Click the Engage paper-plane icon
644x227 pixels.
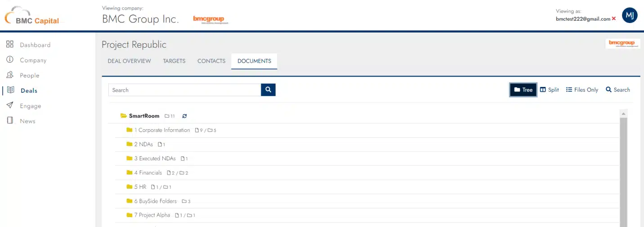click(x=10, y=105)
